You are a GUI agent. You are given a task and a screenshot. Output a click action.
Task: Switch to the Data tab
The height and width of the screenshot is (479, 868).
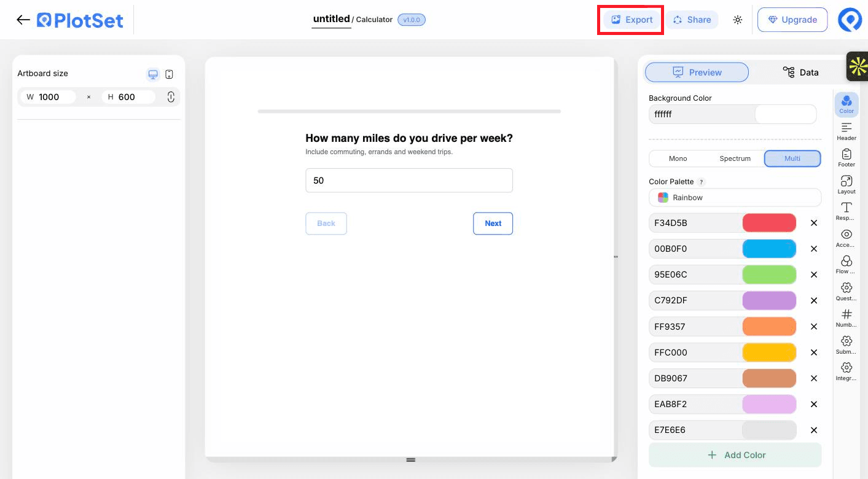[x=800, y=72]
